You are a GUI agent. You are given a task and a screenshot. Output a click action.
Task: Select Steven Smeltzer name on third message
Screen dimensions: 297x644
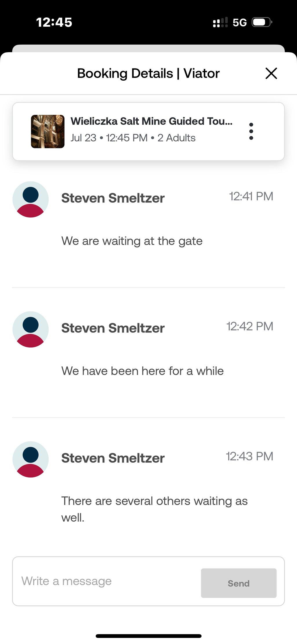[x=113, y=458]
